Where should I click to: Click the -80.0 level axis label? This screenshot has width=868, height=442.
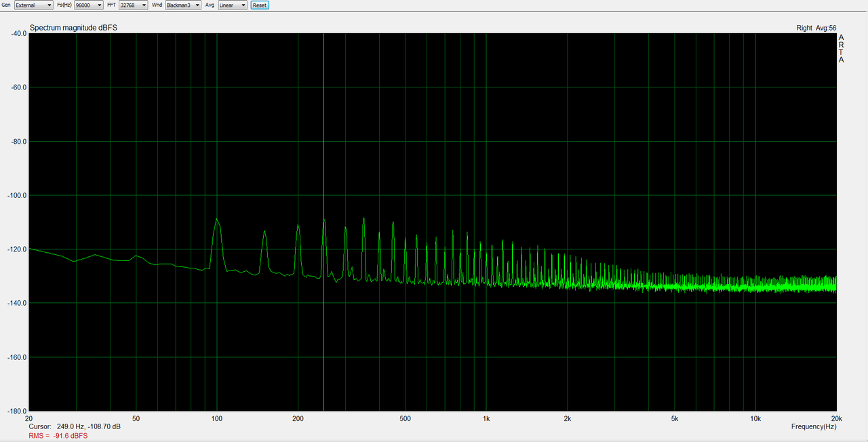pos(18,142)
